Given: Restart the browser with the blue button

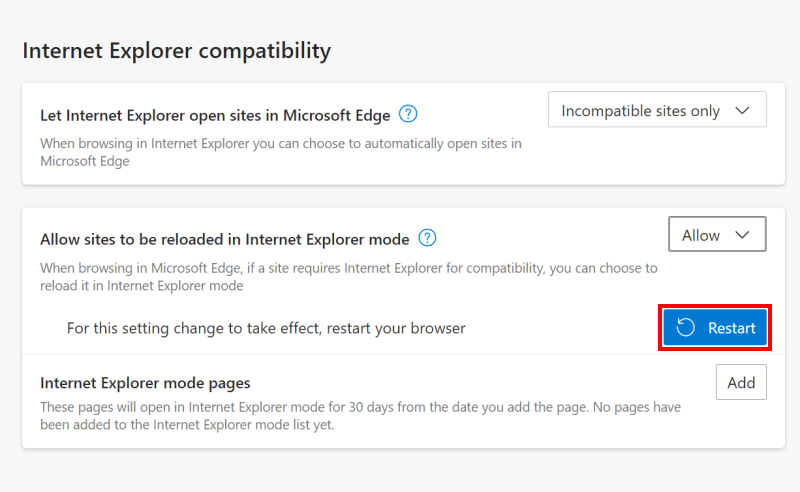Looking at the screenshot, I should [715, 328].
